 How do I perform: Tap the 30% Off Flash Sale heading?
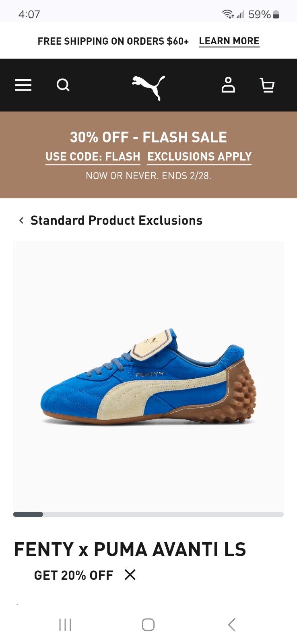[148, 137]
